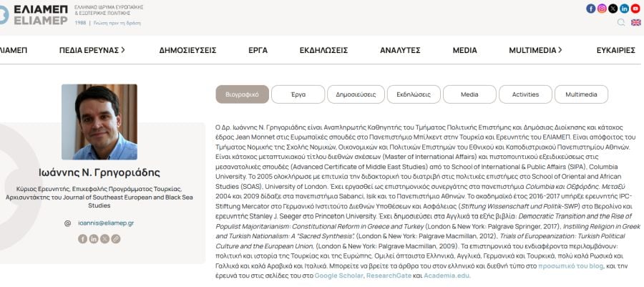Open the Google Scholar link

click(339, 276)
